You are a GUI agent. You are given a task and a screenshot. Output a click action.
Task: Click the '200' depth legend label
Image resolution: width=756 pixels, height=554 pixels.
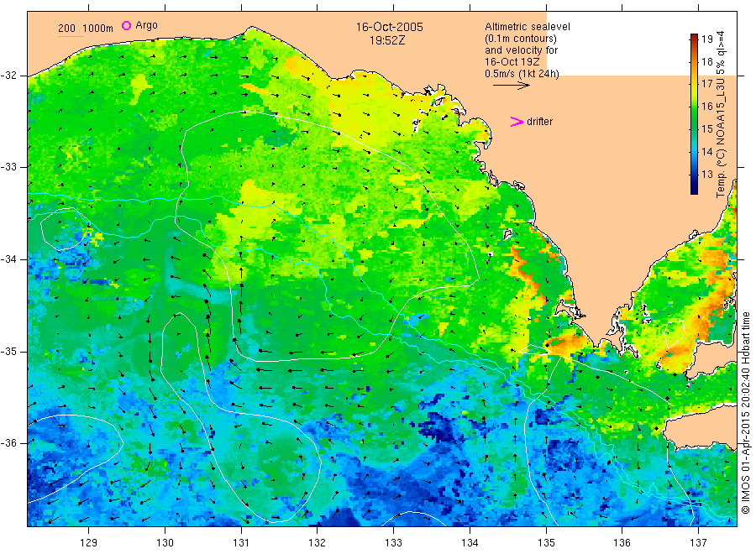point(66,29)
